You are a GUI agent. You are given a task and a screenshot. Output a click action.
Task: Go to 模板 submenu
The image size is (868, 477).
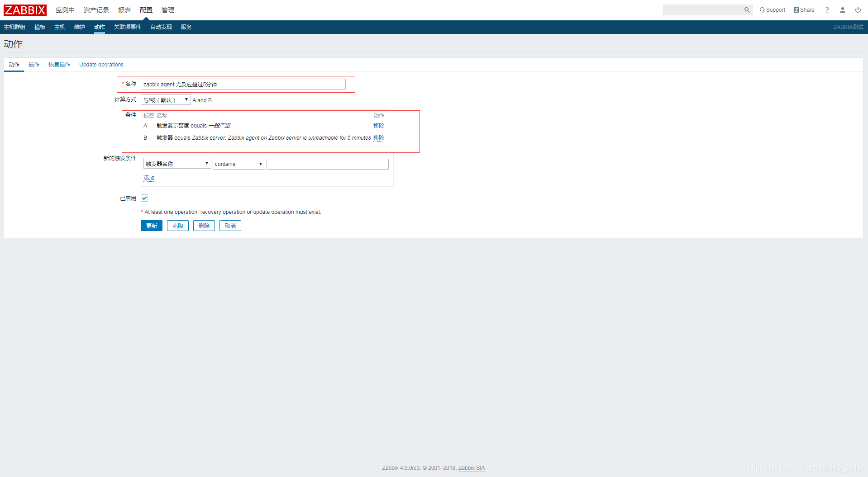(40, 27)
